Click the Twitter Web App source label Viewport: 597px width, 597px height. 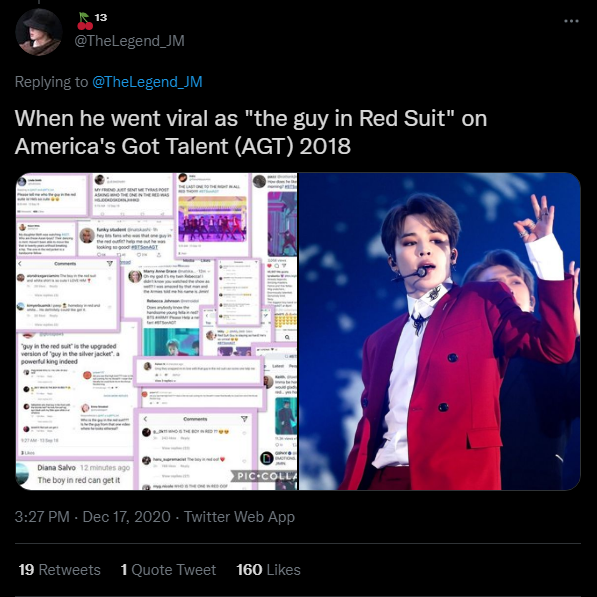(x=239, y=517)
